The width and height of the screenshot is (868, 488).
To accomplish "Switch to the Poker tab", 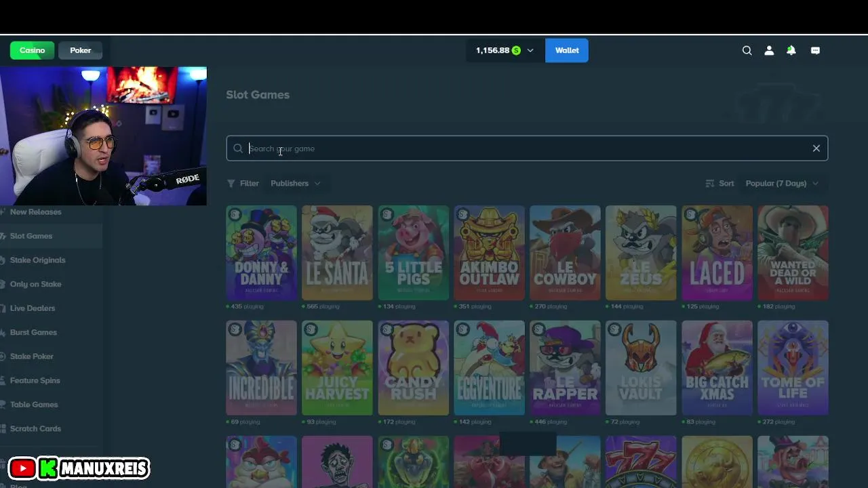I will 80,50.
